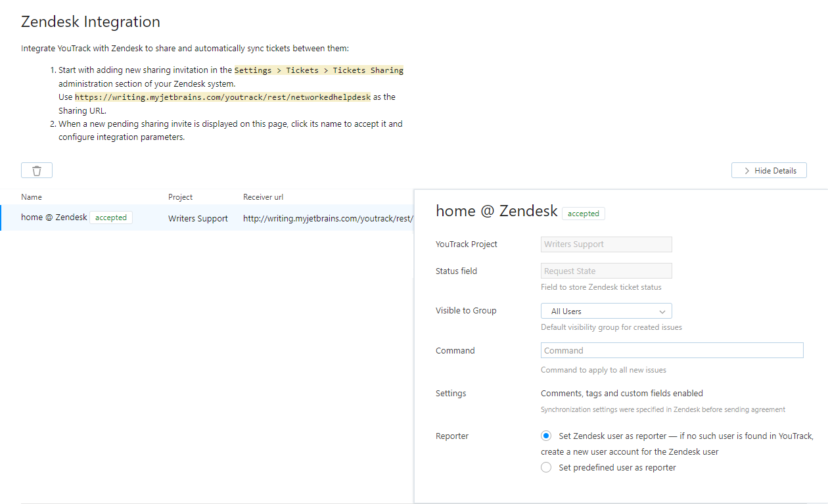Click inside the Command input field
The image size is (828, 504).
click(x=671, y=350)
